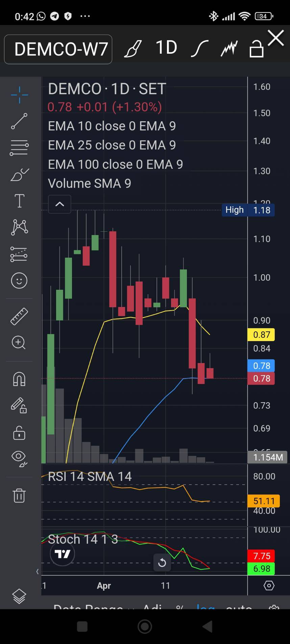Image resolution: width=290 pixels, height=644 pixels.
Task: Open the object tree layers icon
Action: pos(19,596)
